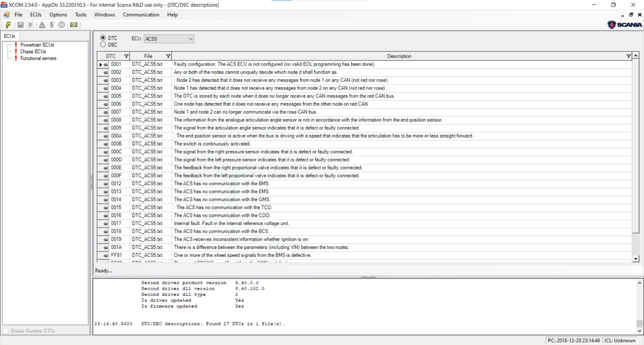Click the log pane scroll-up arrow
The image size is (644, 345).
pyautogui.click(x=640, y=283)
